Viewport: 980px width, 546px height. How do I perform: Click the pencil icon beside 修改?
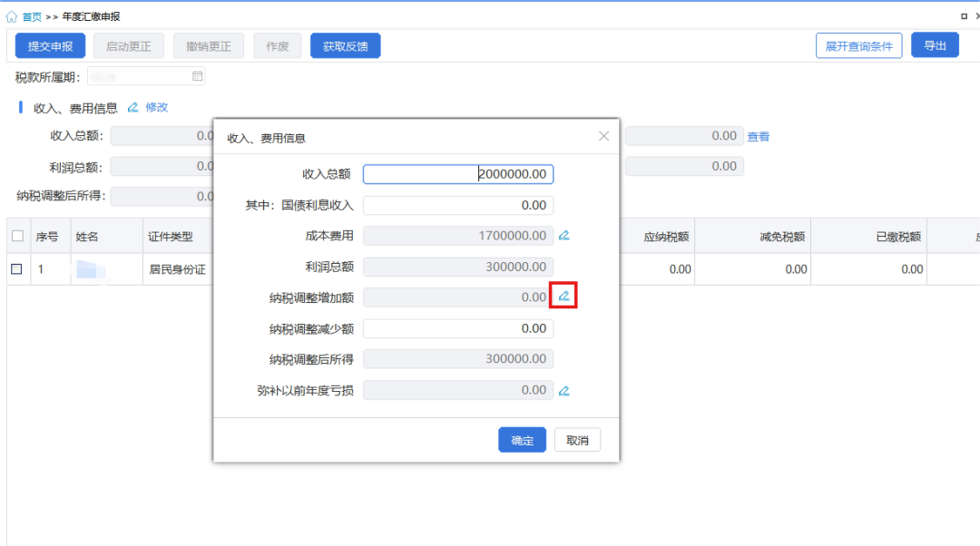coord(133,107)
